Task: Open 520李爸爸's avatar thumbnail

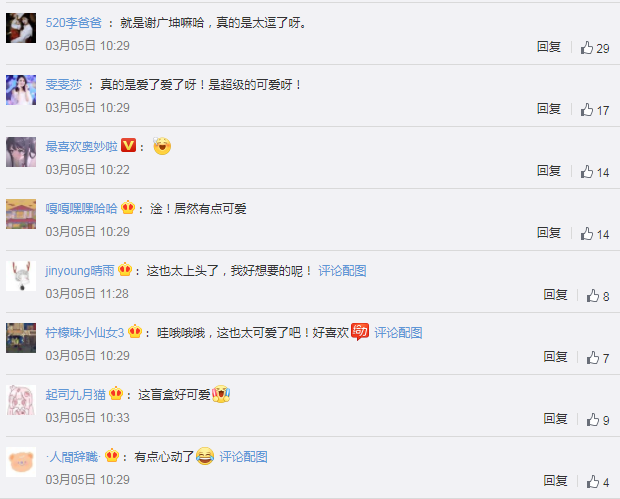Action: (x=21, y=28)
